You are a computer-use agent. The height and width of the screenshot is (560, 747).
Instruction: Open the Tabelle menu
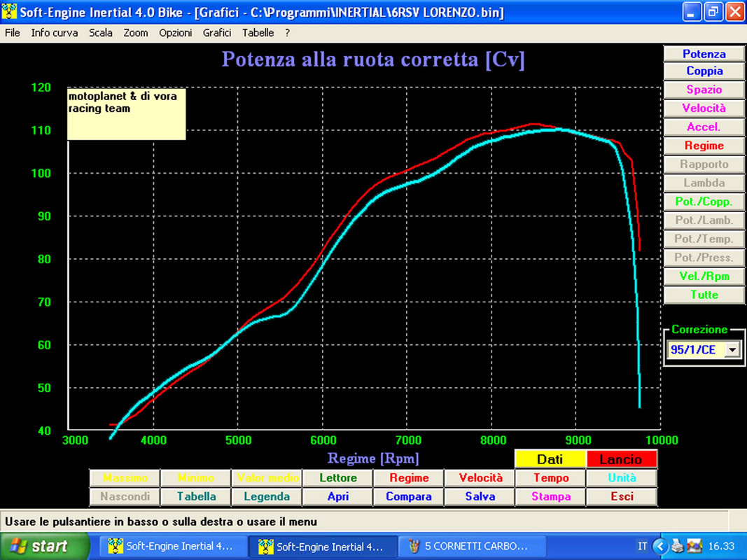pyautogui.click(x=258, y=33)
